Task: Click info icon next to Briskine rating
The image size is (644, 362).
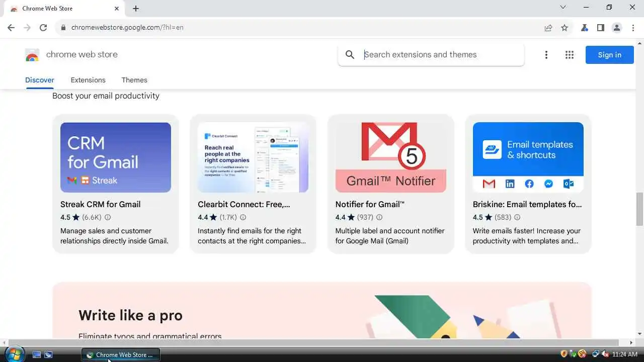Action: (517, 218)
